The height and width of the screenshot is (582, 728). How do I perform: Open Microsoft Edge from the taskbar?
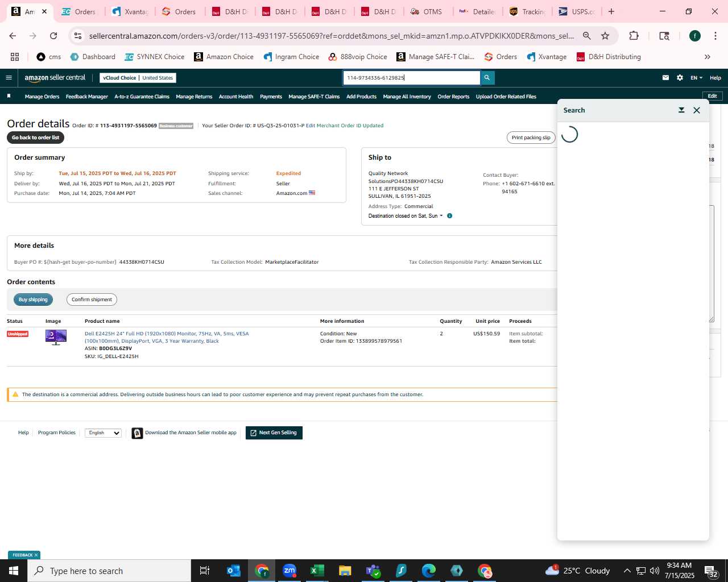[x=429, y=571]
